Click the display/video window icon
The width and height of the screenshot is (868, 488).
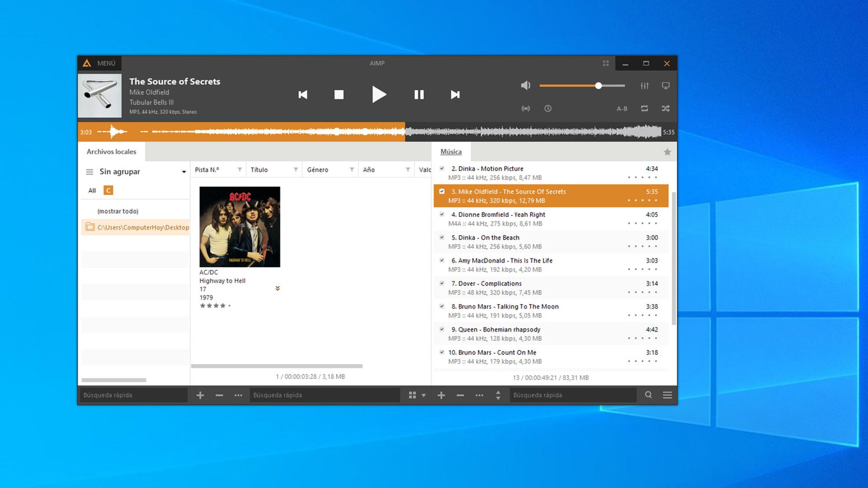click(x=665, y=85)
